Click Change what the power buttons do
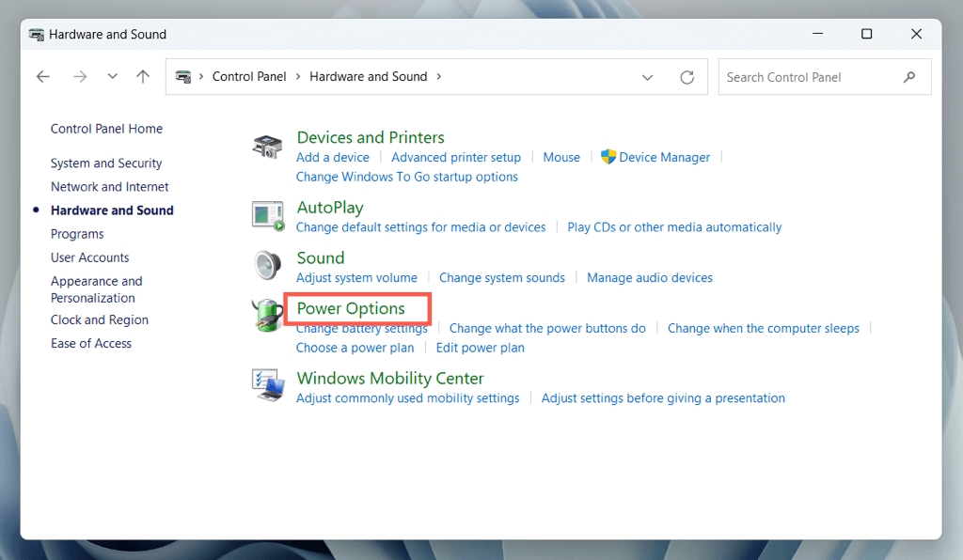The width and height of the screenshot is (963, 560). tap(547, 329)
